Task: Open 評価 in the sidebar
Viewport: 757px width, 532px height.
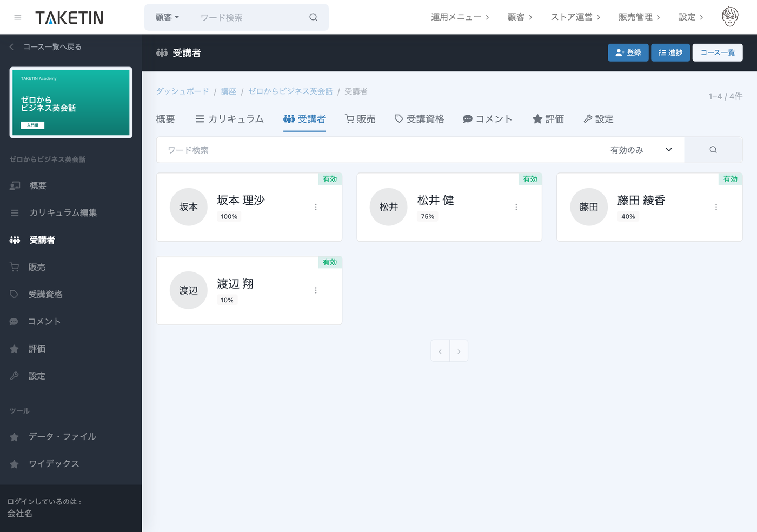Action: click(x=28, y=349)
